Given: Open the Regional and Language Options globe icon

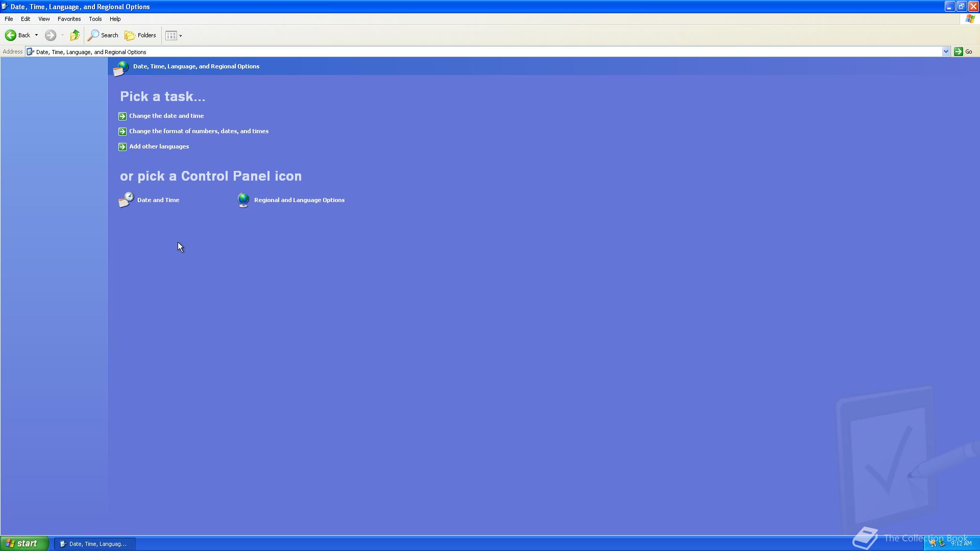Looking at the screenshot, I should pyautogui.click(x=243, y=200).
